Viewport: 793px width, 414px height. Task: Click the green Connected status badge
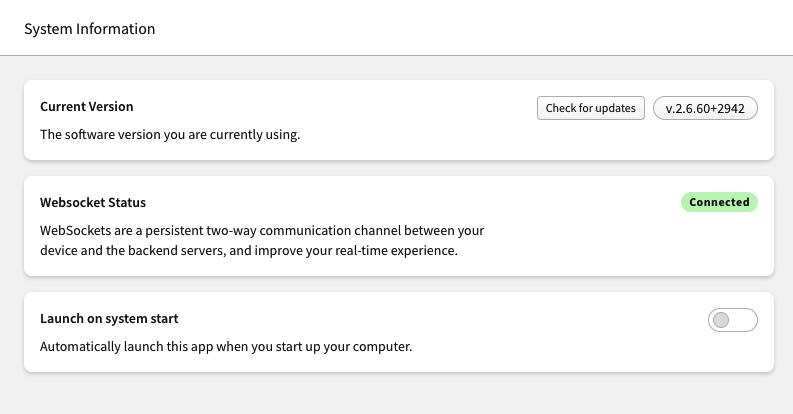tap(719, 202)
